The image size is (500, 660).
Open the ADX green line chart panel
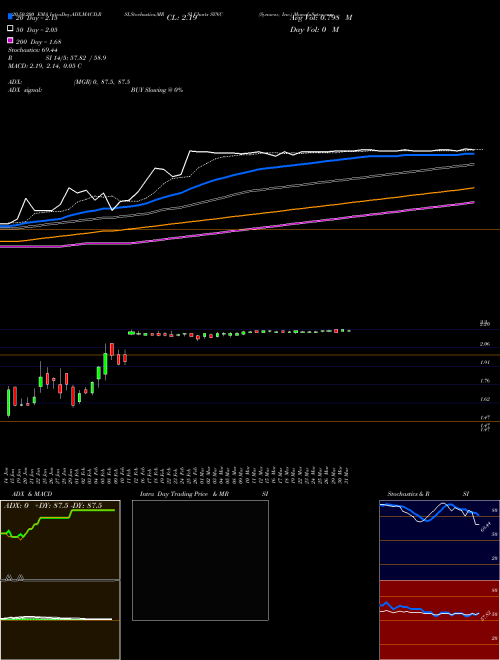(60, 540)
